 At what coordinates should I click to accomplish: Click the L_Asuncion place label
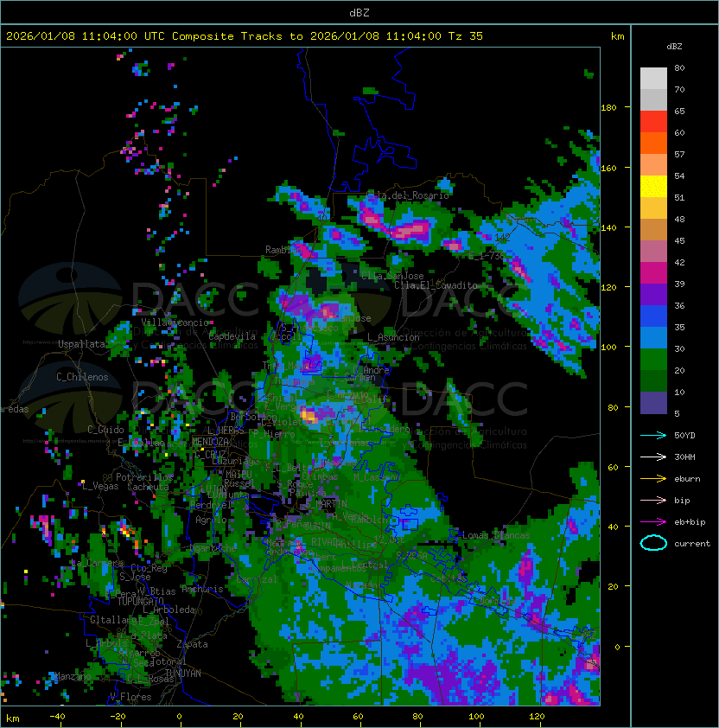(x=393, y=337)
